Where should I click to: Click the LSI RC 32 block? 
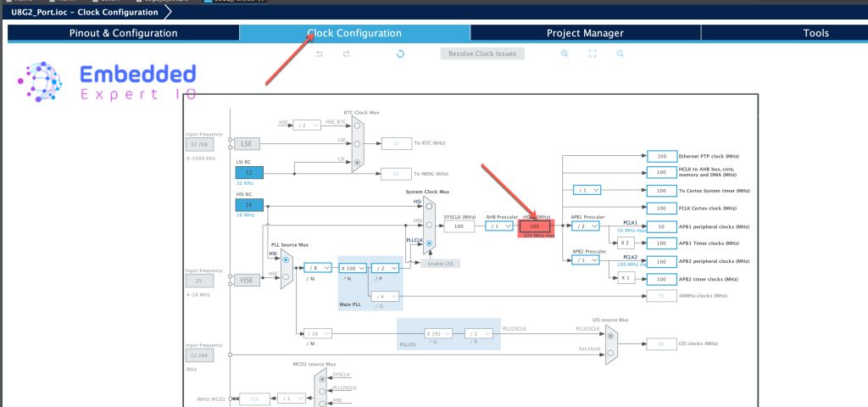(249, 172)
